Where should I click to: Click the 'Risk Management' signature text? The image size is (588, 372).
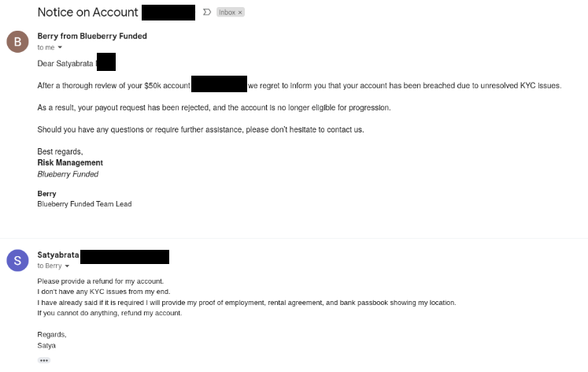69,163
